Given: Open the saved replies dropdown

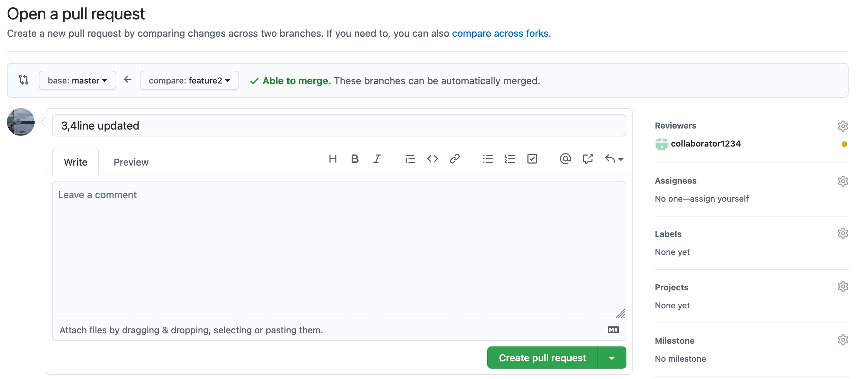Looking at the screenshot, I should click(614, 159).
